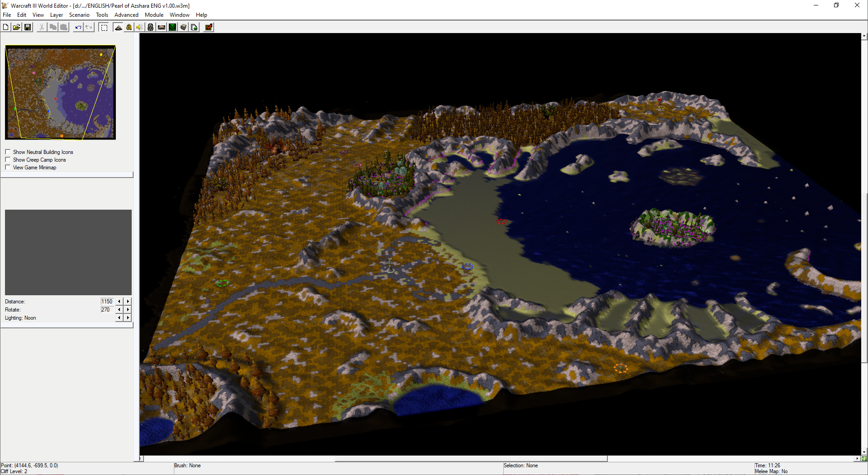Click the 'Brush: None' status text
Screen dimensions: 868x475
[x=187, y=465]
